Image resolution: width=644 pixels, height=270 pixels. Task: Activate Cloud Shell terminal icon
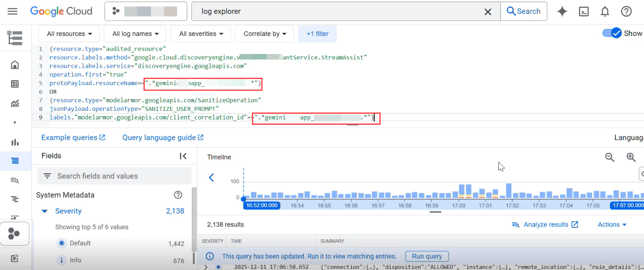point(583,11)
